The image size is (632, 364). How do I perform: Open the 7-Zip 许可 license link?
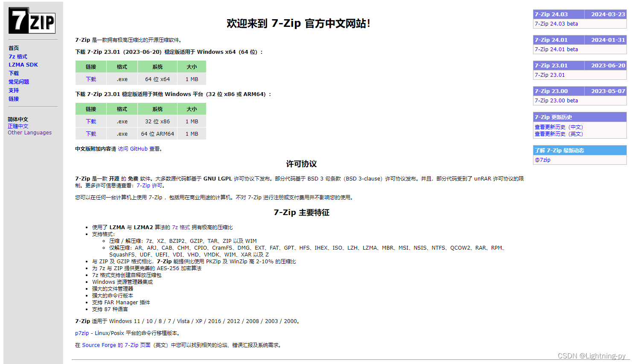pyautogui.click(x=149, y=186)
